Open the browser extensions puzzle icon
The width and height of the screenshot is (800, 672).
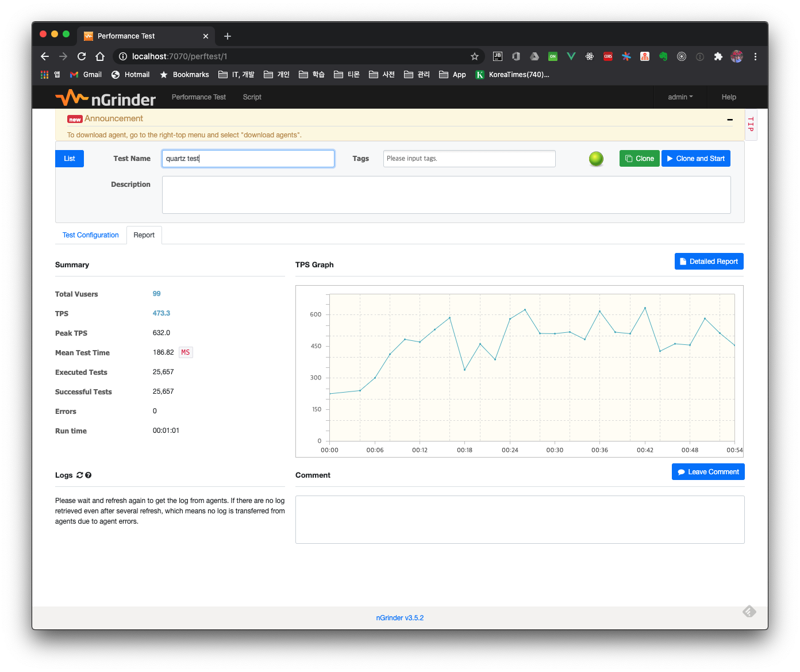point(718,56)
